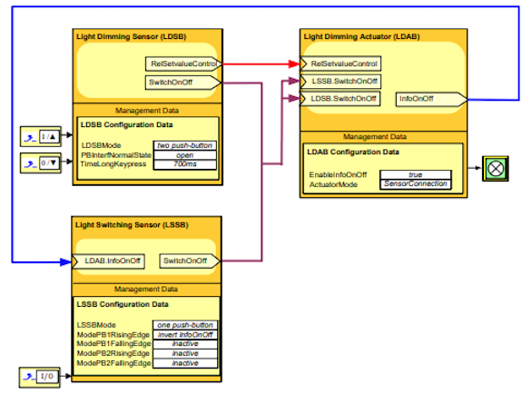532x394 pixels.
Task: Click ModePB1RisingEdge value invert InfoOnOff
Action: coord(185,335)
